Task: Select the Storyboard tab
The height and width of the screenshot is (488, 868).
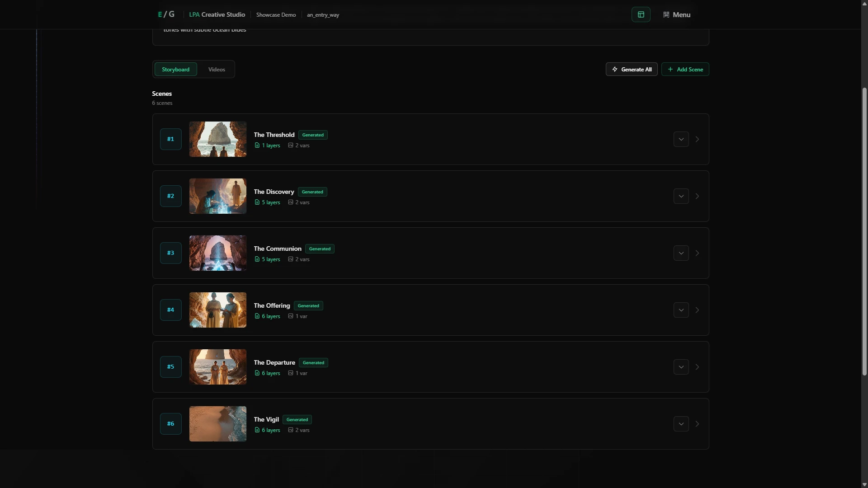Action: pos(175,70)
